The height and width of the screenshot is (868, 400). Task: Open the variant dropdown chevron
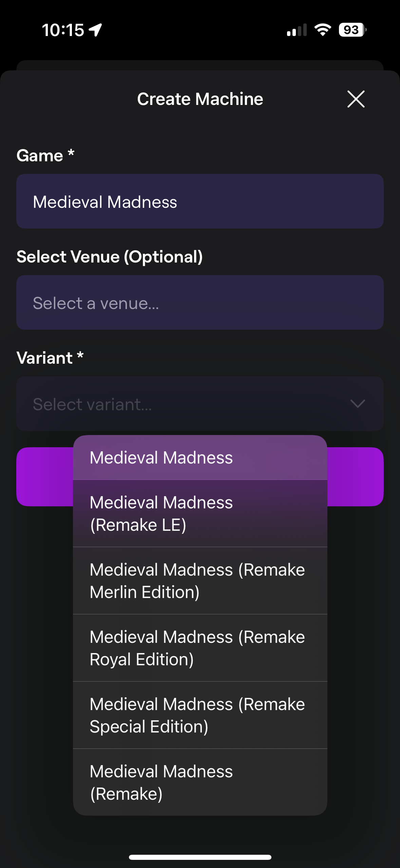pos(357,404)
